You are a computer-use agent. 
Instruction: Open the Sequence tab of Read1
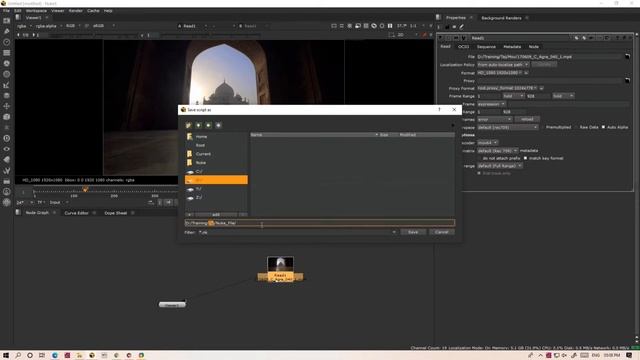coord(486,47)
